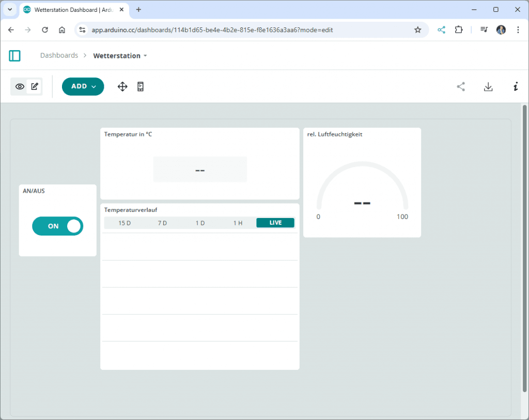
Task: Open dashboard info panel
Action: 515,86
